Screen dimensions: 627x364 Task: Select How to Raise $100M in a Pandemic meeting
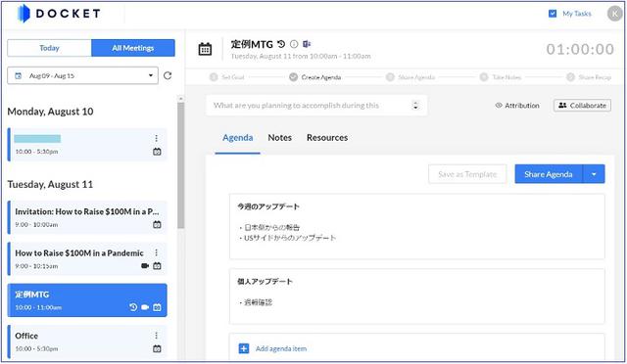click(87, 258)
